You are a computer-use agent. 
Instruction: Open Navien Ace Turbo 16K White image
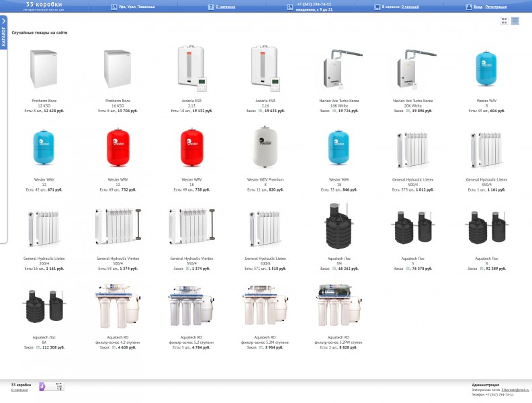coord(342,69)
